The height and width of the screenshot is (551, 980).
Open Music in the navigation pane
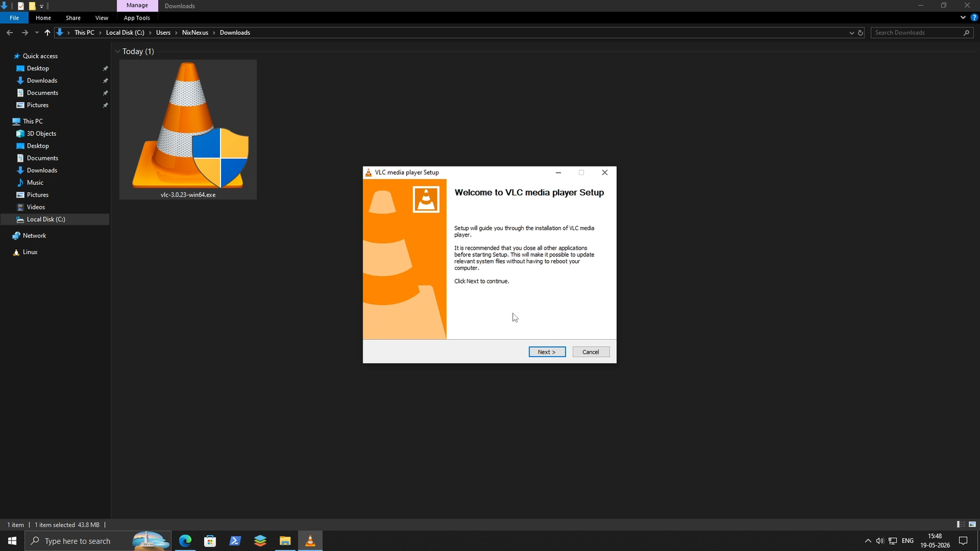[35, 182]
